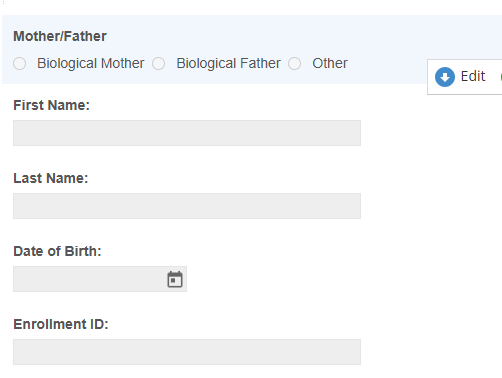Click the "Other" option label text
This screenshot has height=378, width=502.
point(330,63)
